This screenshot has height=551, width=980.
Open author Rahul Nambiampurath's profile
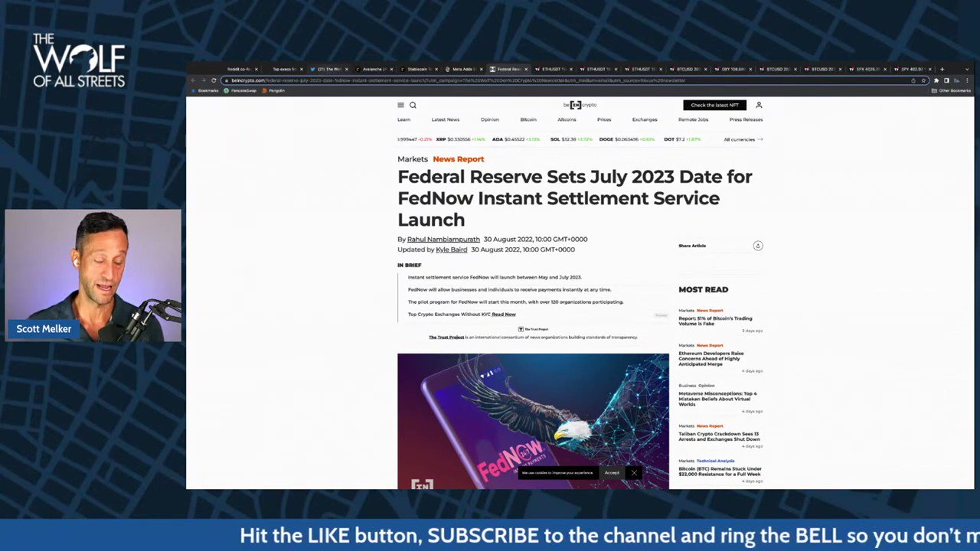pyautogui.click(x=443, y=240)
